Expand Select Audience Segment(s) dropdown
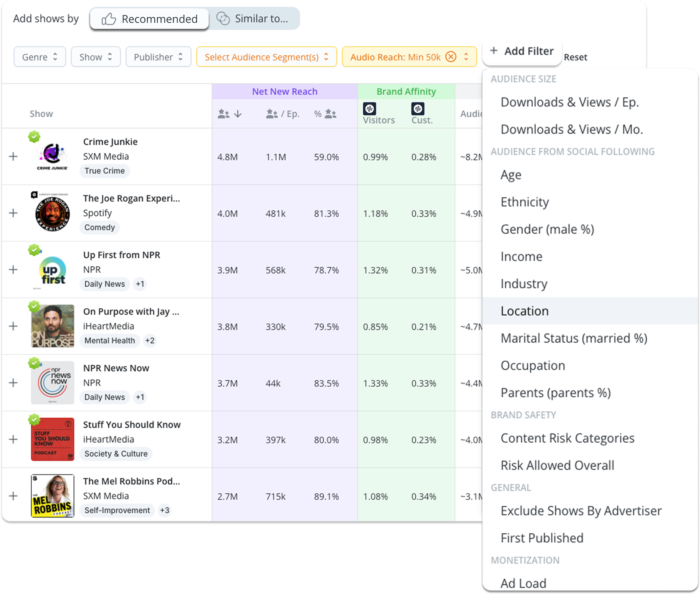The image size is (700, 594). (x=266, y=57)
